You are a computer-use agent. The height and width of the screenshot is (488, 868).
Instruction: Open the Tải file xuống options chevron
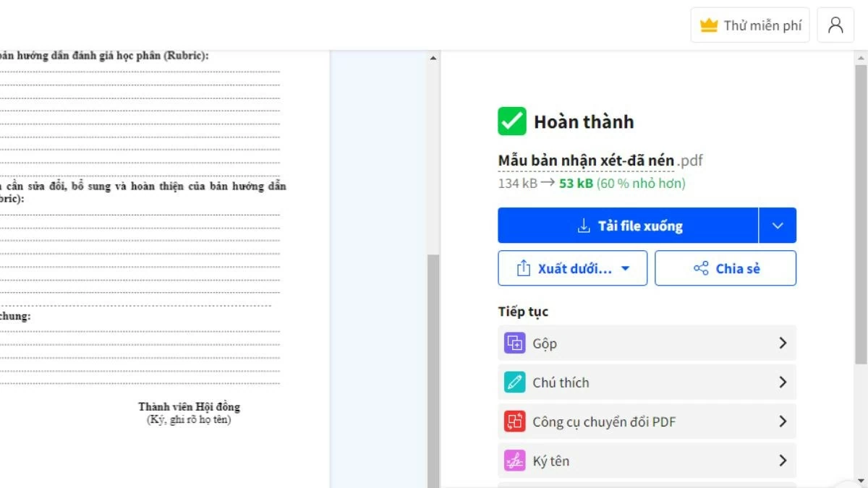pos(778,225)
